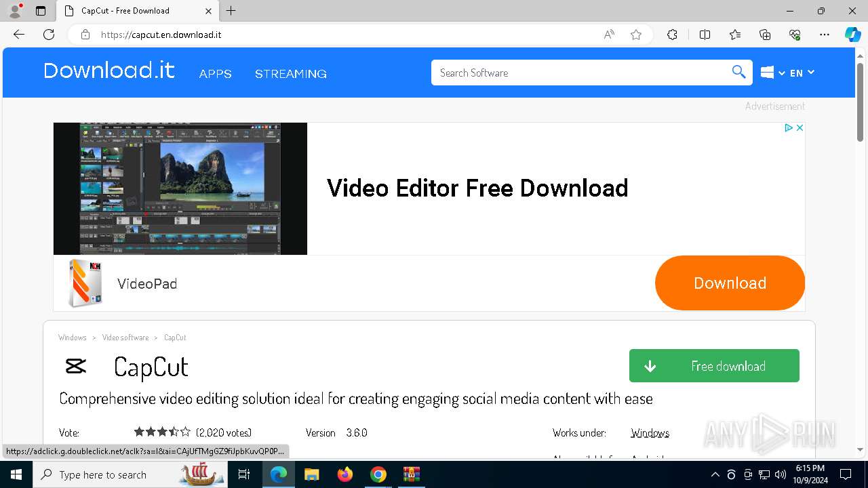Toggle Split screen icon
The image size is (868, 488).
click(705, 35)
